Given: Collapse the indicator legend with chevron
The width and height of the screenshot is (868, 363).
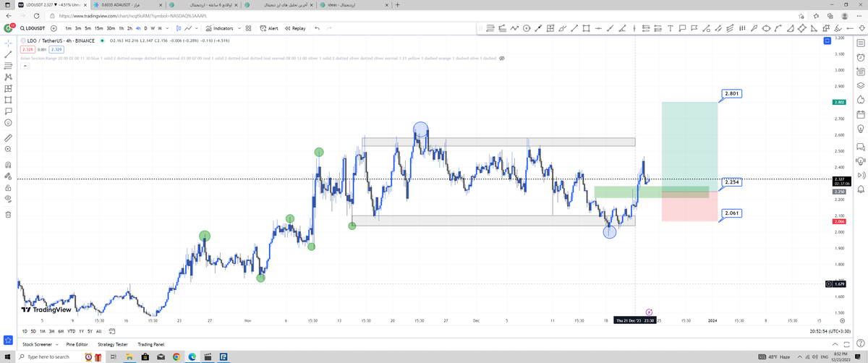Looking at the screenshot, I should click(24, 66).
